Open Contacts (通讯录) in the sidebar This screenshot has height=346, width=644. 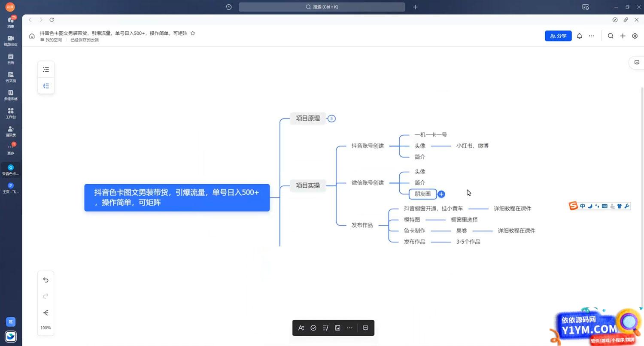pos(11,131)
